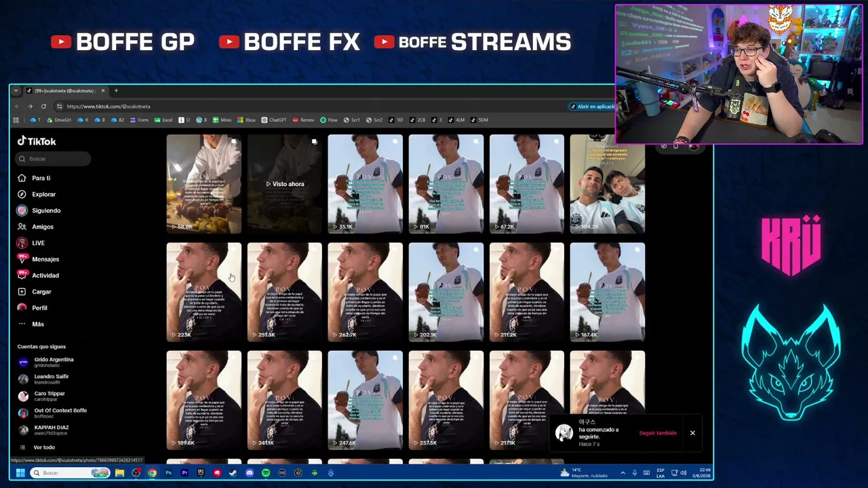Click the browser forward arrow
868x488 pixels.
tap(30, 106)
